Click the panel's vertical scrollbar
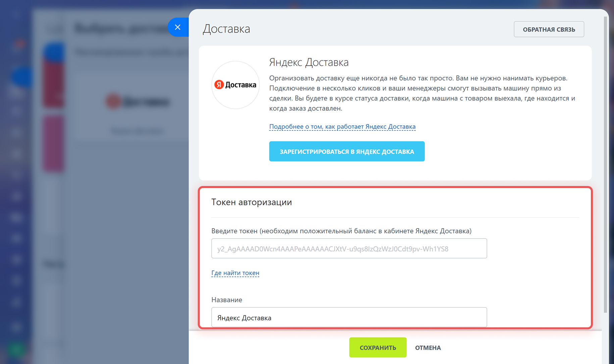The image size is (614, 364). (605, 164)
